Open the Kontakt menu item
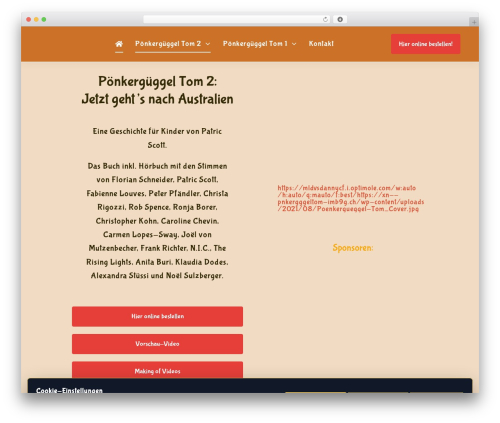This screenshot has width=500, height=423. pos(321,44)
